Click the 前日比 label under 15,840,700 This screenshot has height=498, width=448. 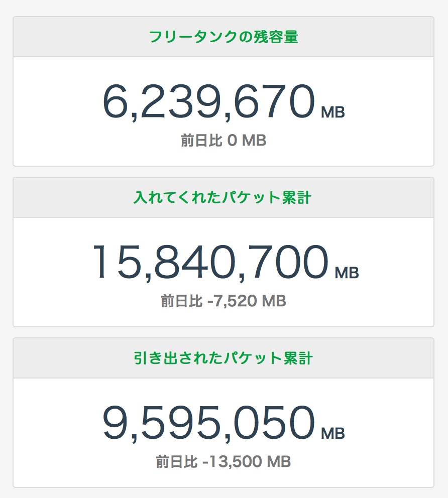(x=181, y=301)
